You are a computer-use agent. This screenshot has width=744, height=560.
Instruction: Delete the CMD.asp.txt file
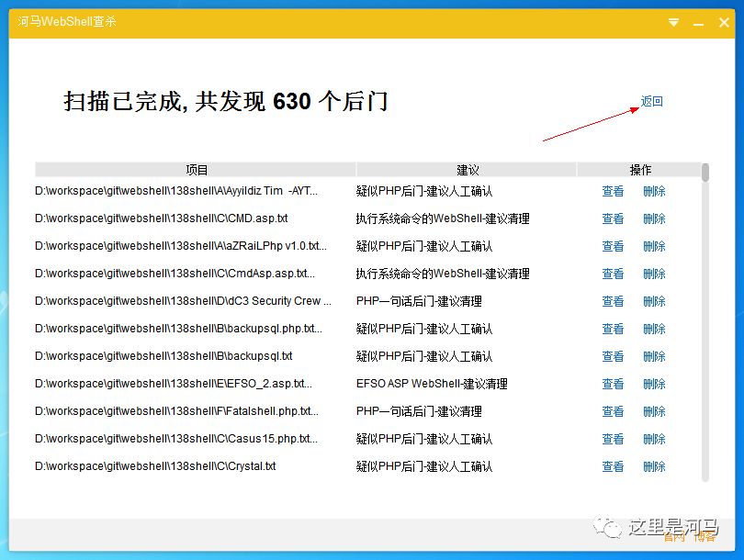click(x=654, y=218)
